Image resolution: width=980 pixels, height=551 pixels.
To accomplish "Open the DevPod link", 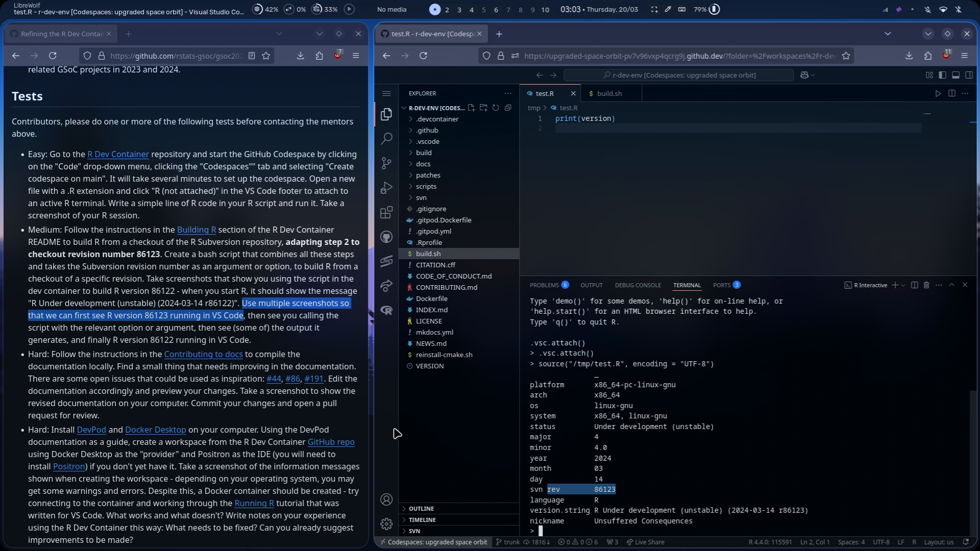I will pos(91,430).
